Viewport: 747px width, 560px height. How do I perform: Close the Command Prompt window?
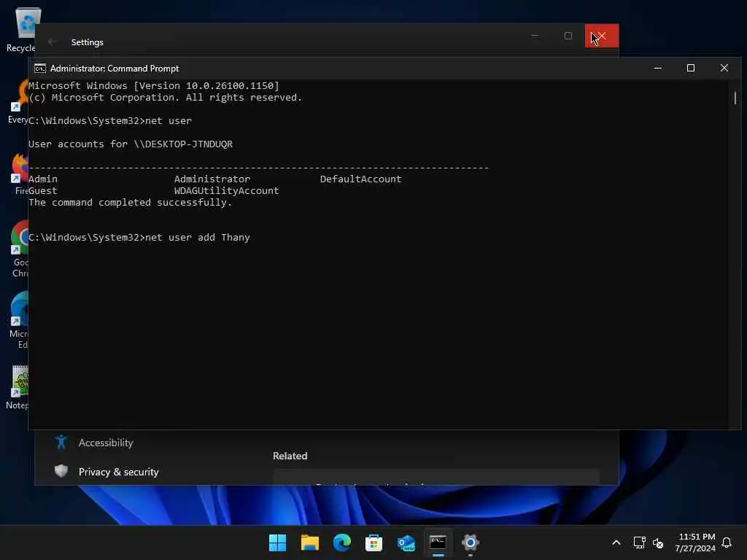click(x=724, y=68)
